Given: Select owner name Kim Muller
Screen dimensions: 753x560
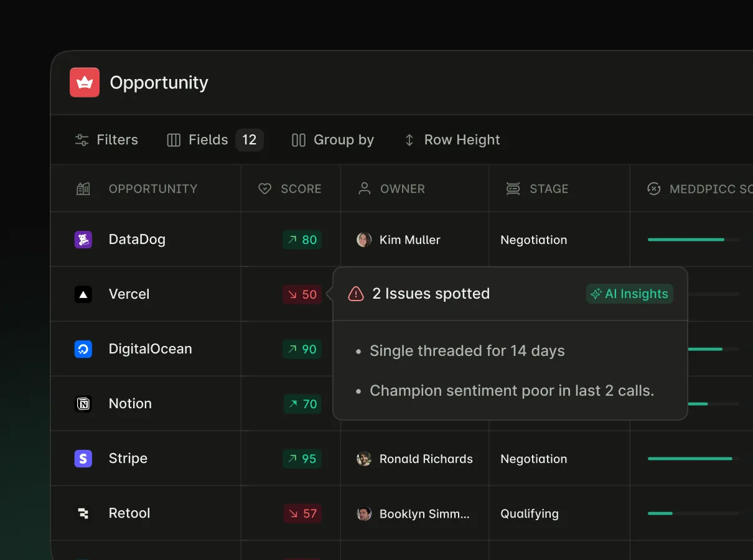Looking at the screenshot, I should pos(409,240).
